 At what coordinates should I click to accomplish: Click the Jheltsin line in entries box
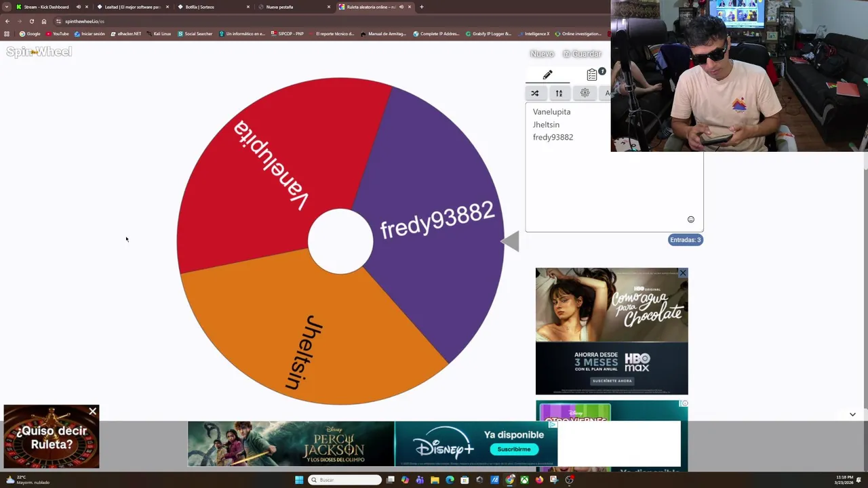click(546, 125)
